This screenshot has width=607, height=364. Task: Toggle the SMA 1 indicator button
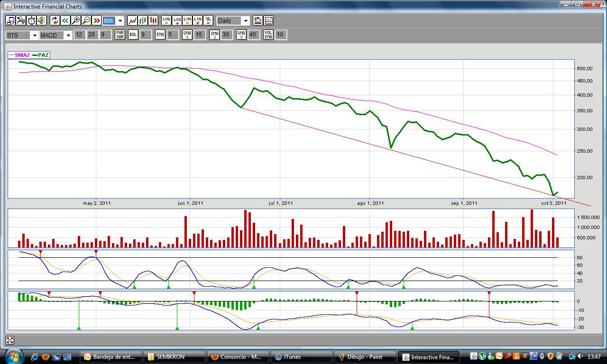coord(187,35)
